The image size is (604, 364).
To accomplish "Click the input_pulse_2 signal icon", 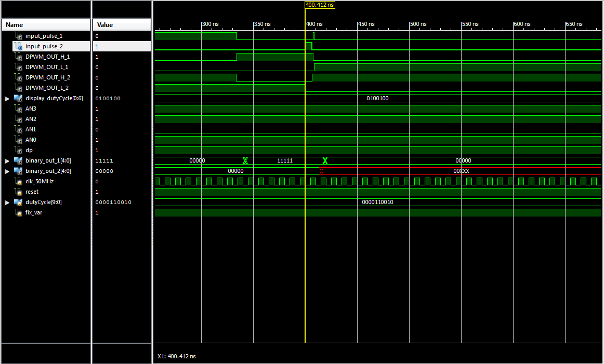I will point(18,46).
